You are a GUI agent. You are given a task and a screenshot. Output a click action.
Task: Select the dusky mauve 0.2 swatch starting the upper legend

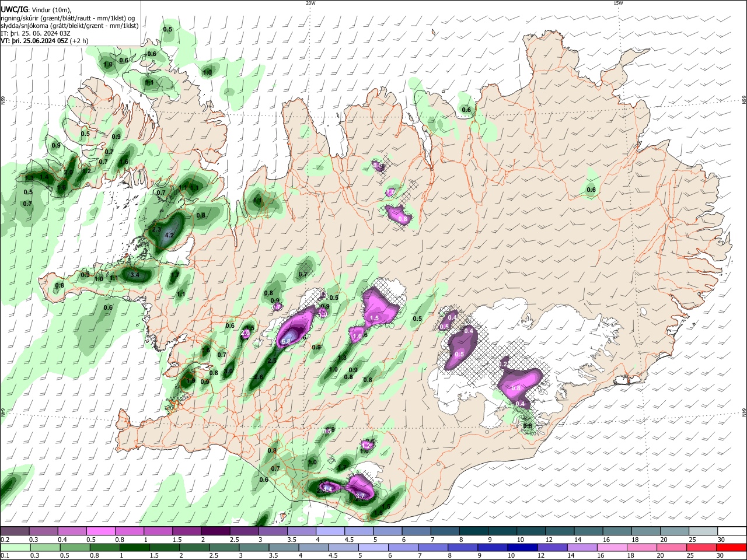point(15,531)
